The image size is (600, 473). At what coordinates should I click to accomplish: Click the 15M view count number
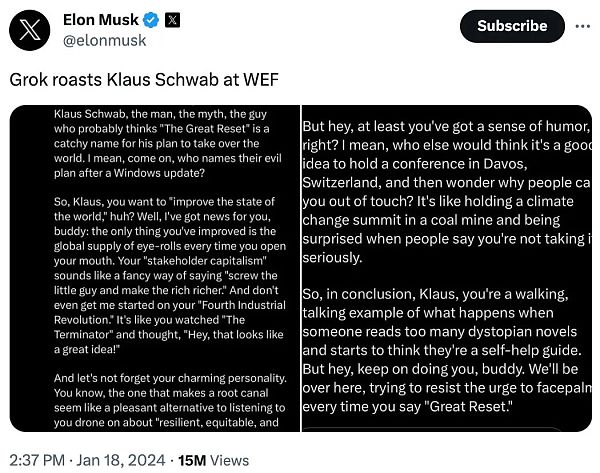(x=192, y=460)
